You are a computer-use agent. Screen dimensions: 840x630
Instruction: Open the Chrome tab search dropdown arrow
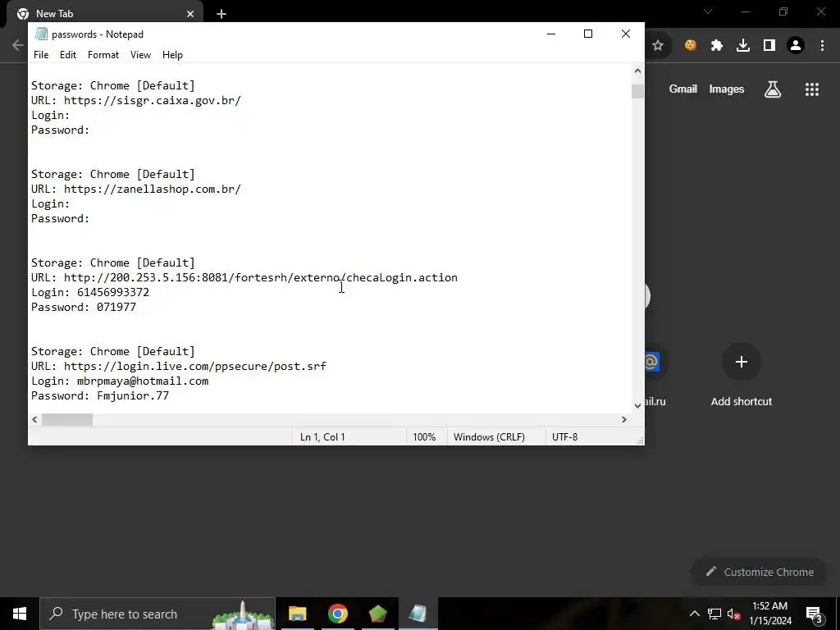(708, 11)
